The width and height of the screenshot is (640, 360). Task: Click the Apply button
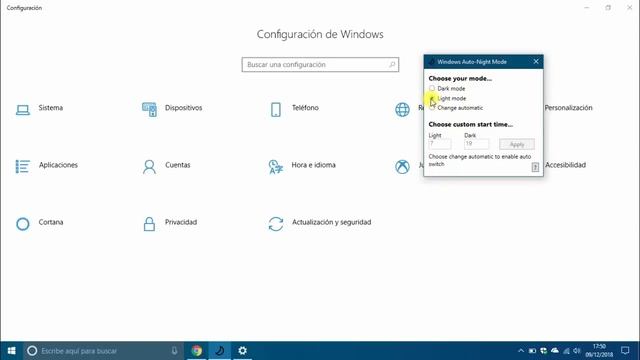pyautogui.click(x=517, y=144)
